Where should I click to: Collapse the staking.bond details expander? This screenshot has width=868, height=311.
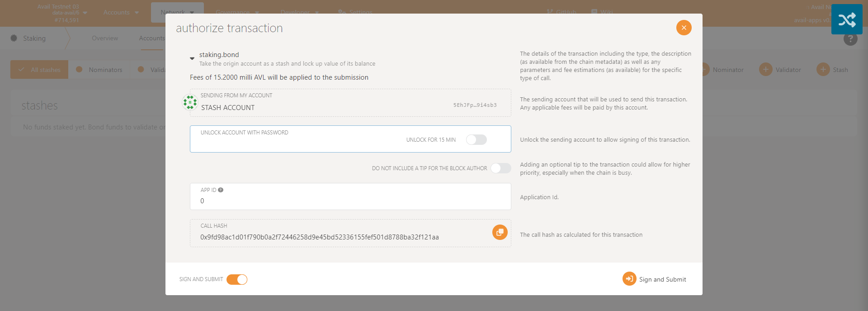(x=192, y=58)
